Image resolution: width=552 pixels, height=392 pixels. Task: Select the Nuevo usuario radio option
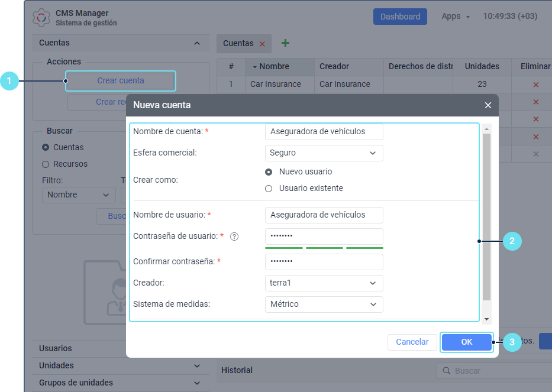tap(269, 172)
